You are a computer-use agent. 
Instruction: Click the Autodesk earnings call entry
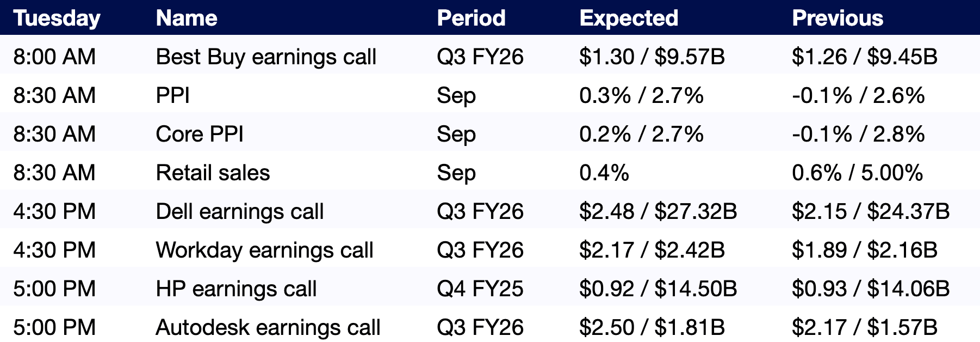268,327
